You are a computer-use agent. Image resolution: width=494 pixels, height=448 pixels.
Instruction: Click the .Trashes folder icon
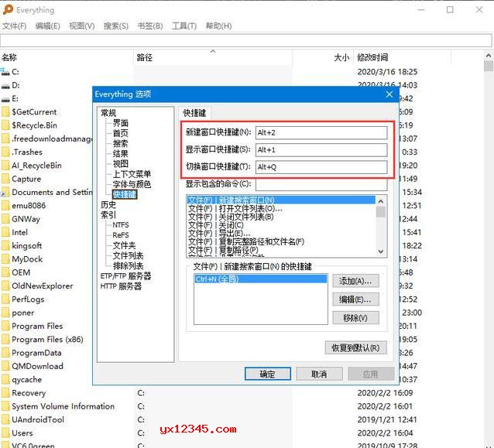tap(5, 152)
